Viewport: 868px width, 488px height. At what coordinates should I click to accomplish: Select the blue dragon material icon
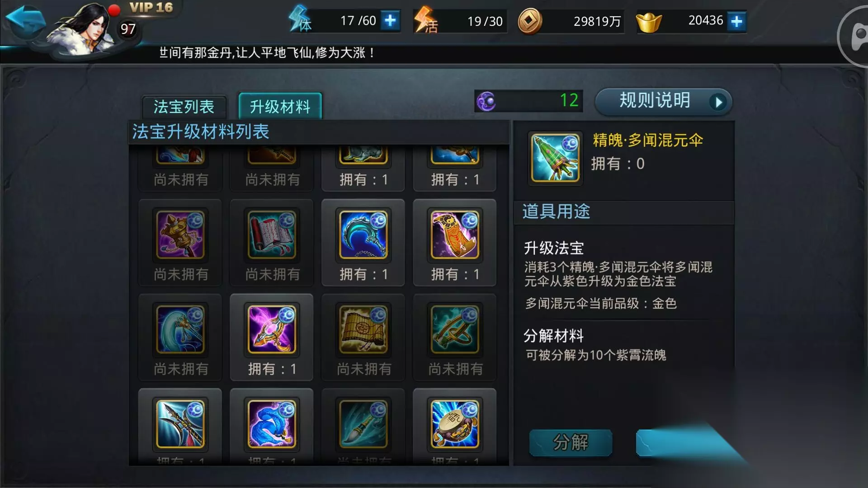pyautogui.click(x=272, y=424)
